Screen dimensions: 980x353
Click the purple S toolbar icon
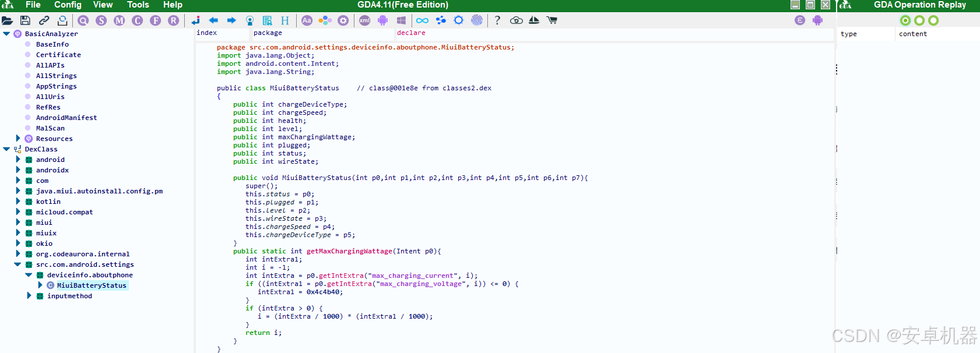[x=101, y=20]
